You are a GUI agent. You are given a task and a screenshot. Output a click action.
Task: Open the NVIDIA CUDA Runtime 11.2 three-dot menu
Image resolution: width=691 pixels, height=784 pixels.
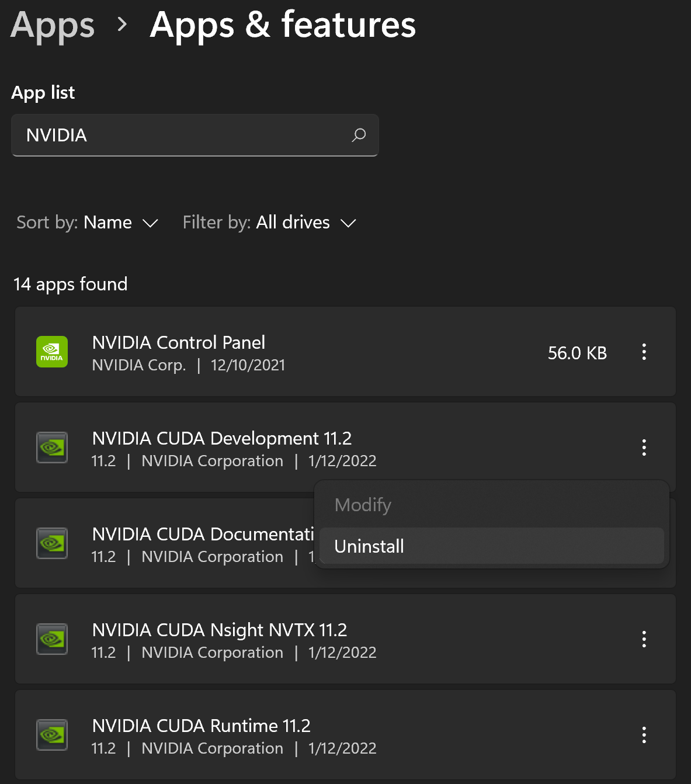tap(644, 735)
